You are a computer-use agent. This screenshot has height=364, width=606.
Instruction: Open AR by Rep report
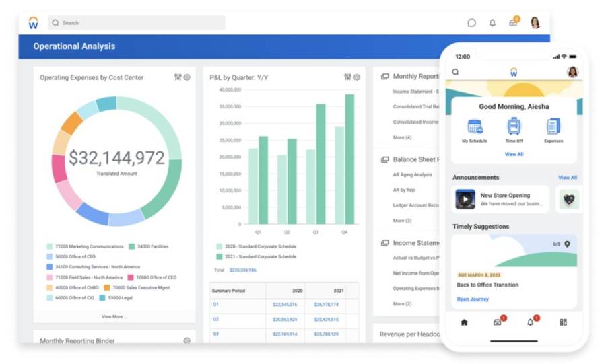tap(404, 190)
